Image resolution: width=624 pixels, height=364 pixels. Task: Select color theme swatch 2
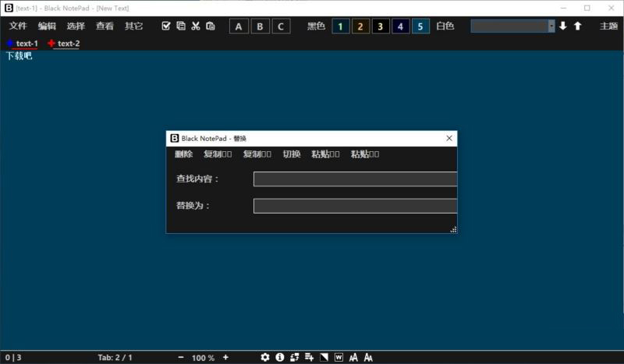click(360, 27)
